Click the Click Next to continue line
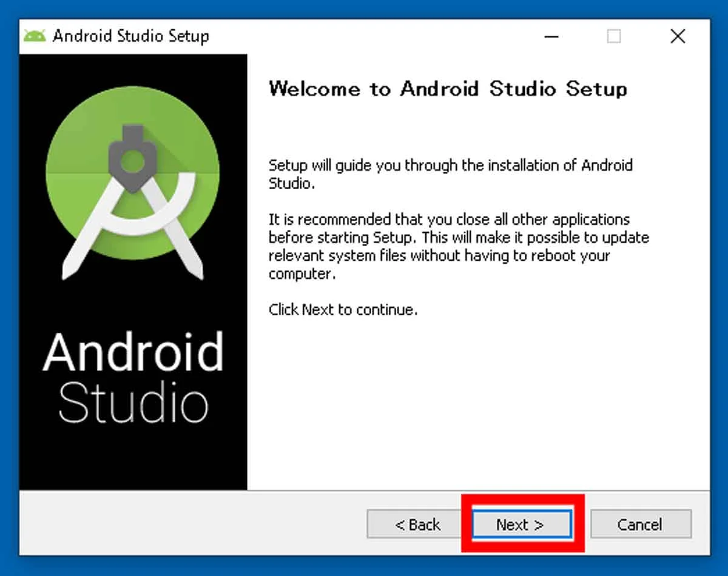The height and width of the screenshot is (576, 728). click(344, 309)
